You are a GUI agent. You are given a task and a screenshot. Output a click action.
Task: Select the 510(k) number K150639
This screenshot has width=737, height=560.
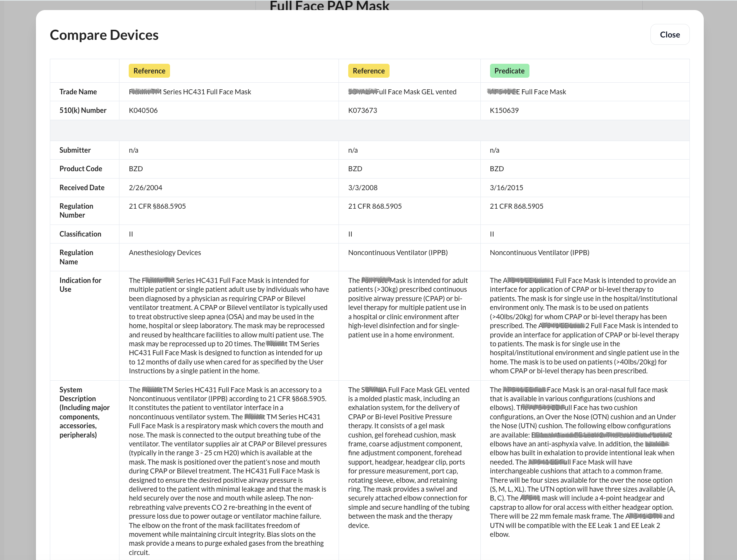pyautogui.click(x=504, y=111)
